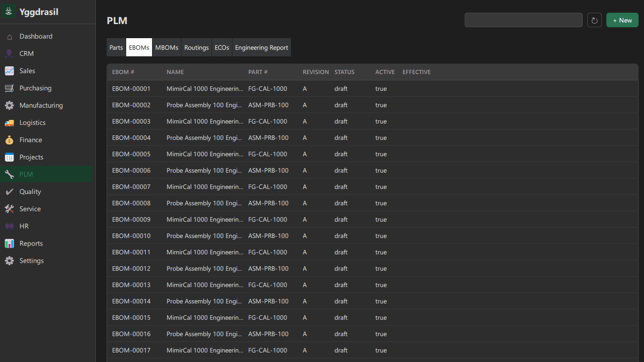Open the Reports bar-chart icon
Image resolution: width=644 pixels, height=362 pixels.
click(x=9, y=243)
